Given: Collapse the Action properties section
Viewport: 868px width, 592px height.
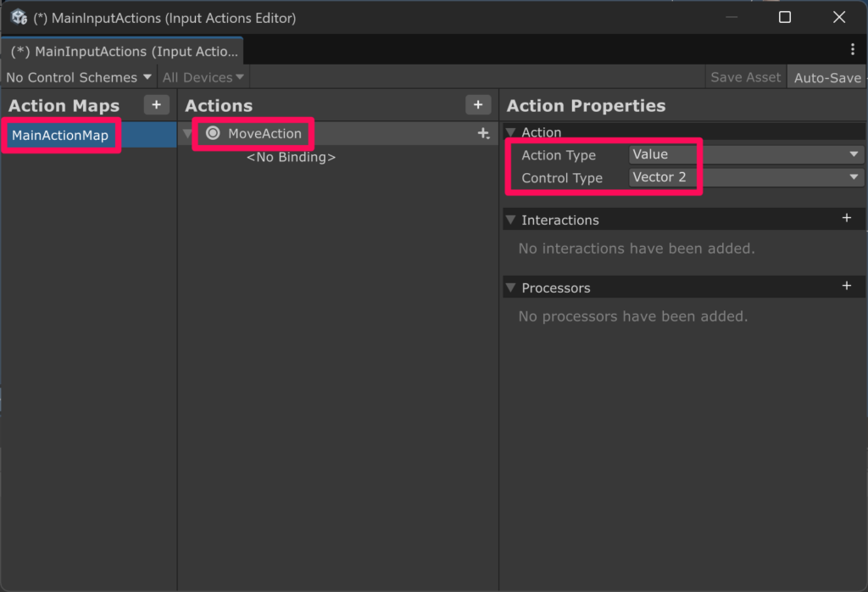Looking at the screenshot, I should (510, 132).
